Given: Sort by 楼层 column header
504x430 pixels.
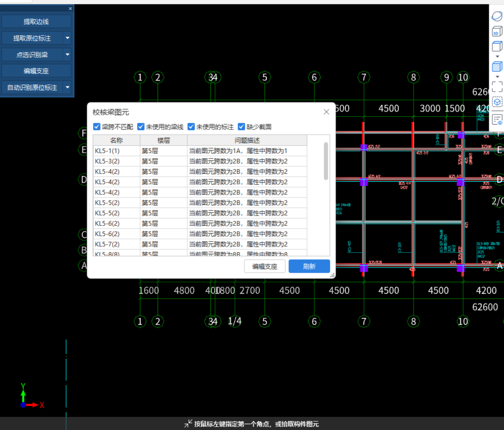Looking at the screenshot, I should 164,140.
